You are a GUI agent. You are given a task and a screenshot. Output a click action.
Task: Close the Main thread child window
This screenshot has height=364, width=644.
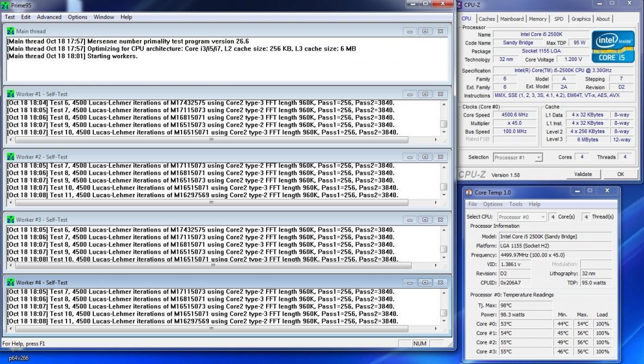coord(440,31)
